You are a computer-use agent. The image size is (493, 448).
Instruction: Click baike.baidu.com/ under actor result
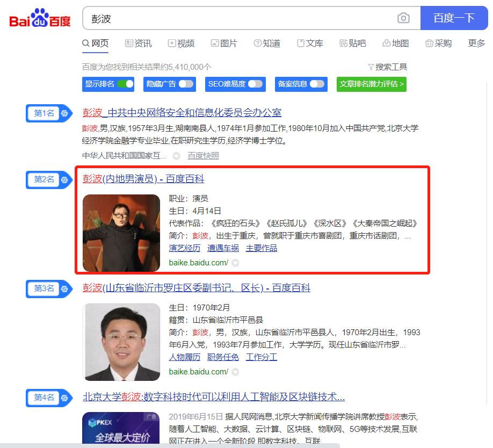tap(198, 263)
